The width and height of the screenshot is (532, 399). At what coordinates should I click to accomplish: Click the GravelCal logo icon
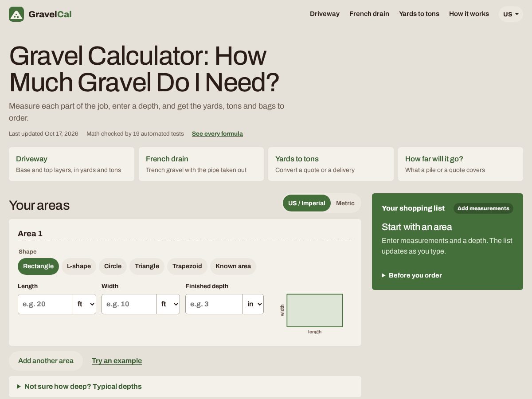click(x=16, y=14)
